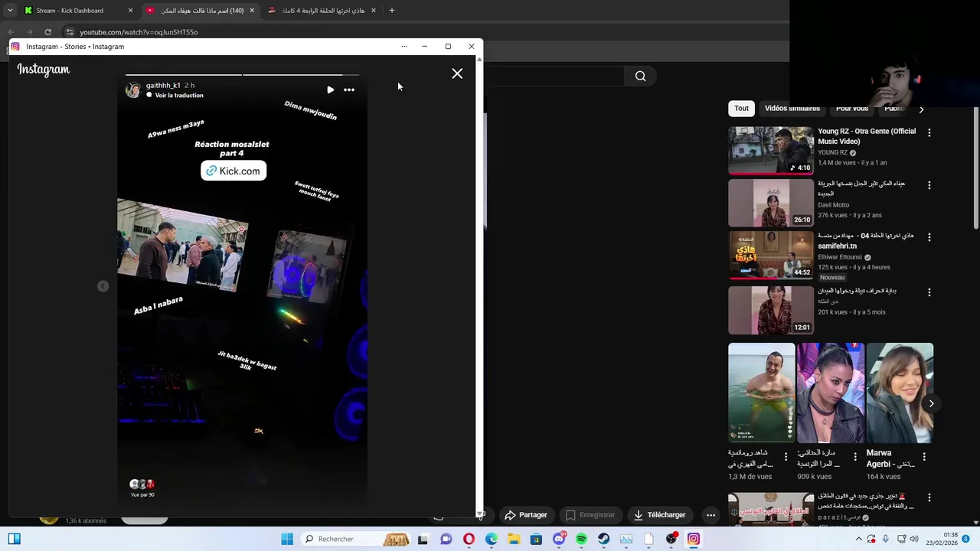Click the site info icon in address bar
Viewport: 980px width, 551px height.
pyautogui.click(x=69, y=32)
